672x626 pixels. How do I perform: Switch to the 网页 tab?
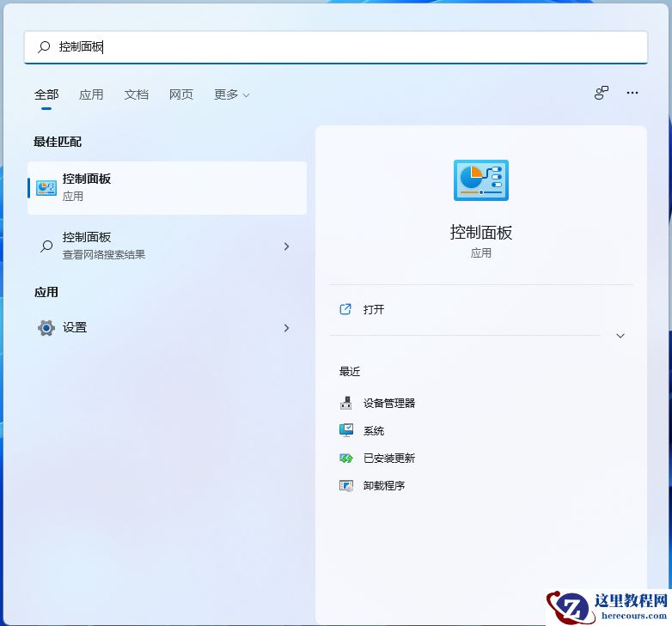pos(181,94)
